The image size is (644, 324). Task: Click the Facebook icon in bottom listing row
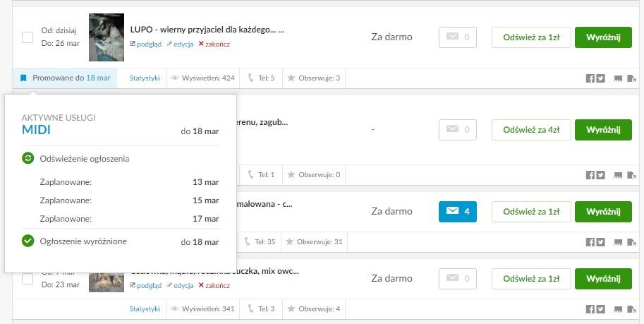[x=590, y=309]
